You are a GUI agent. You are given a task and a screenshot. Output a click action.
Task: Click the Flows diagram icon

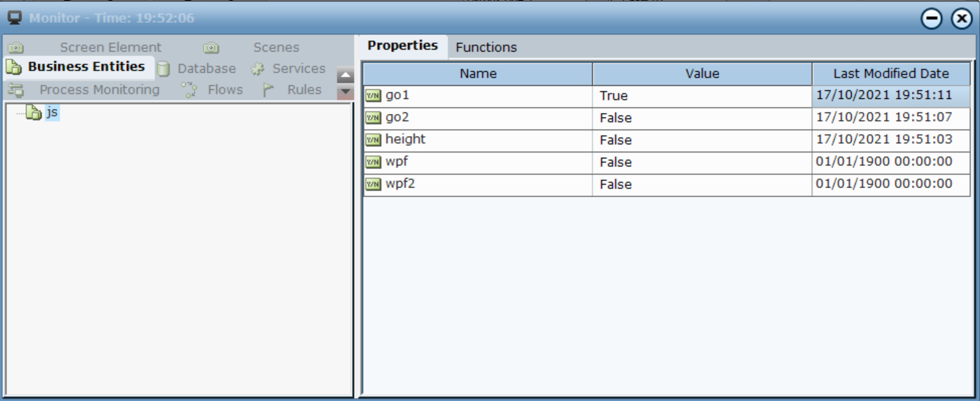[189, 90]
